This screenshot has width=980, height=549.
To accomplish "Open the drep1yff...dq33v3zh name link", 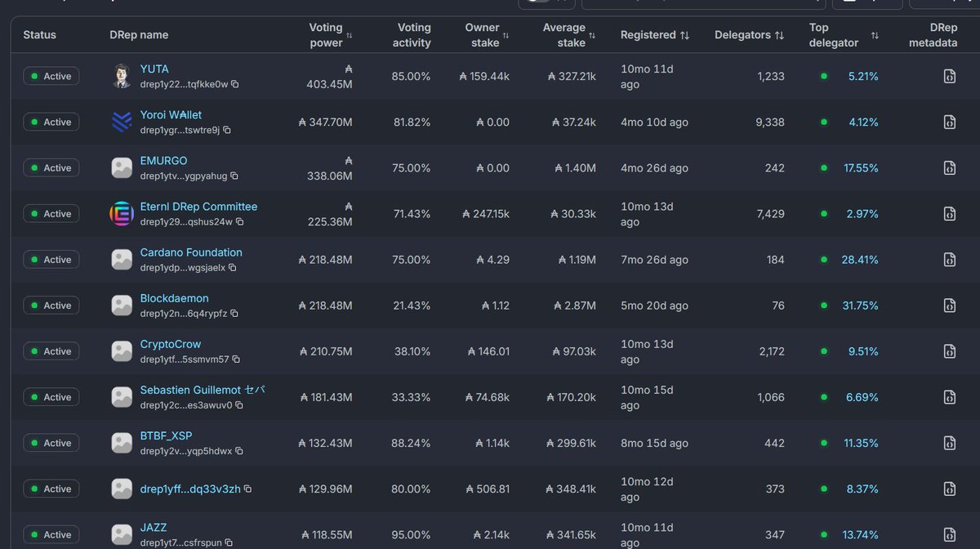I will point(190,489).
